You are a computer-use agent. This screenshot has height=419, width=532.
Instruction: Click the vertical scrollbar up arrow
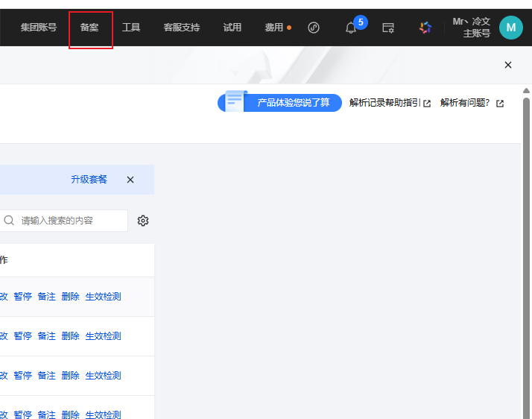click(x=526, y=90)
